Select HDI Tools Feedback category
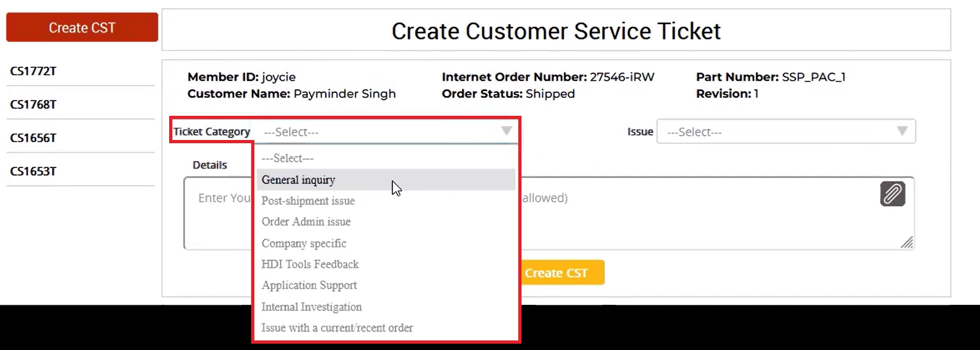Image resolution: width=980 pixels, height=350 pixels. tap(386, 264)
